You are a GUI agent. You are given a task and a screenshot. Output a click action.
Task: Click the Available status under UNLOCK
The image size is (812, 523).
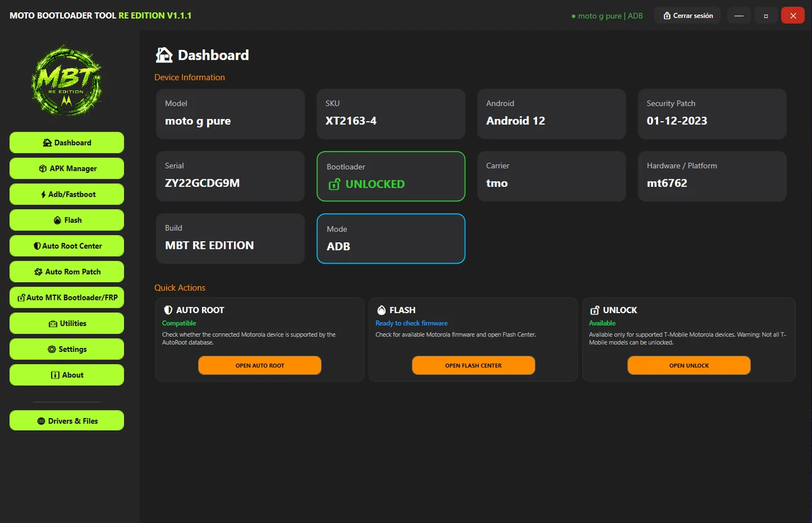(x=603, y=324)
